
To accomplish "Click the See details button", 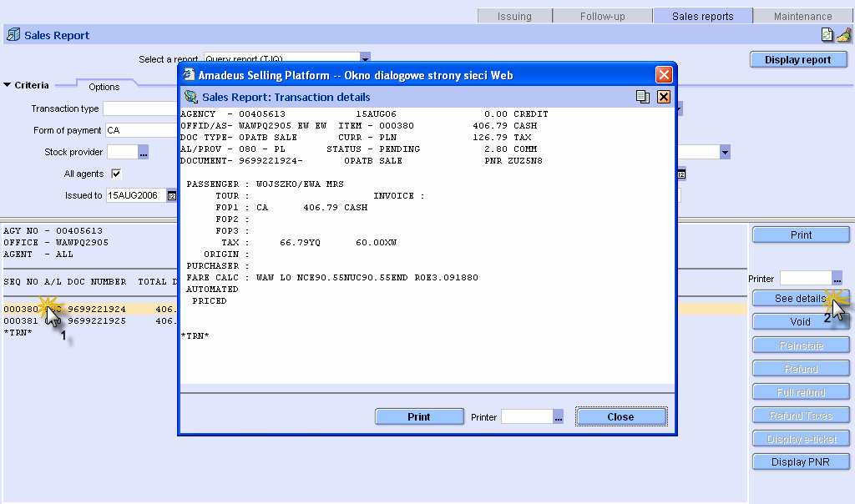I will 801,299.
